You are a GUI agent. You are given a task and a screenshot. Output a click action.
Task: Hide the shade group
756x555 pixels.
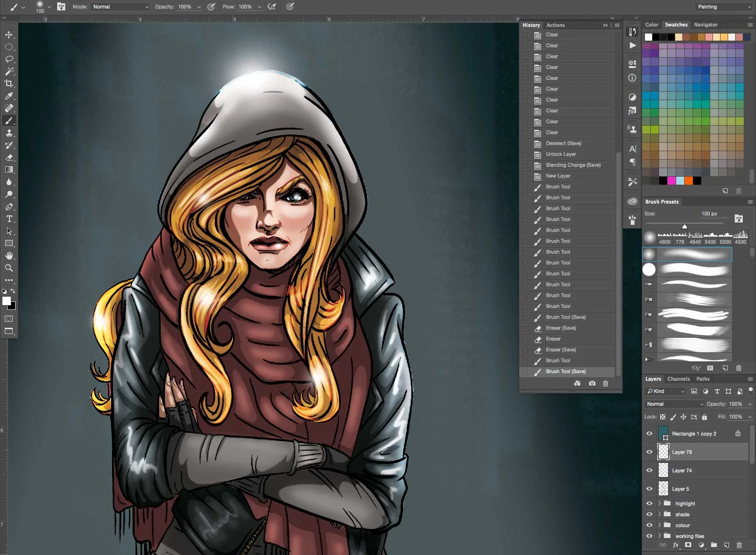pos(649,514)
